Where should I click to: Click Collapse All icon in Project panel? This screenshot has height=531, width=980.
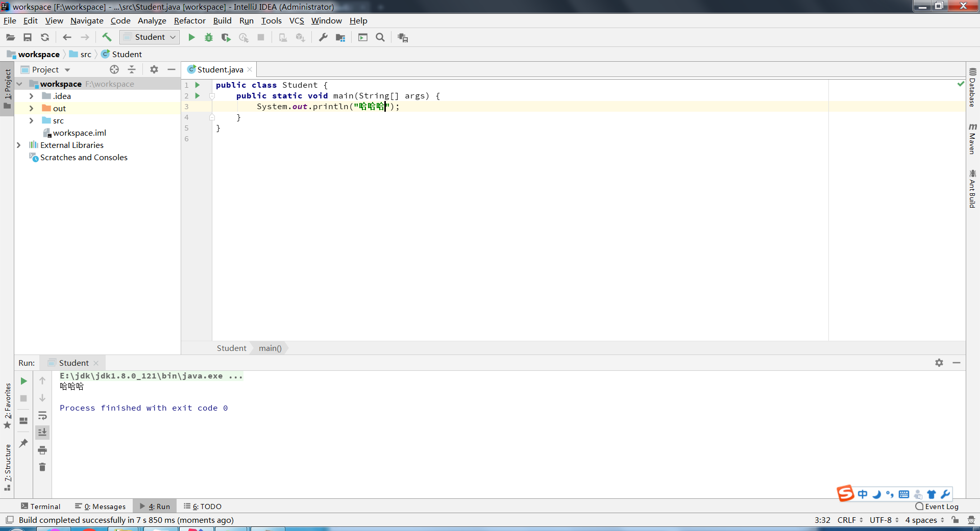pyautogui.click(x=132, y=69)
